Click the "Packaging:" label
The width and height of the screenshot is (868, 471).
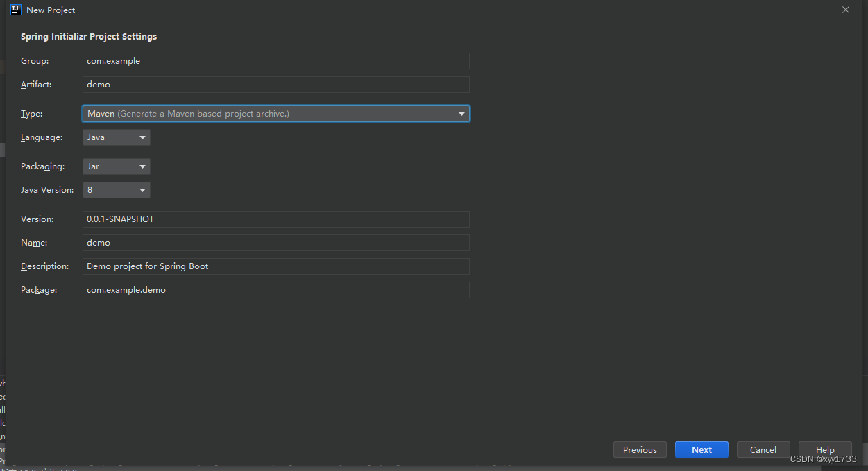pos(42,166)
